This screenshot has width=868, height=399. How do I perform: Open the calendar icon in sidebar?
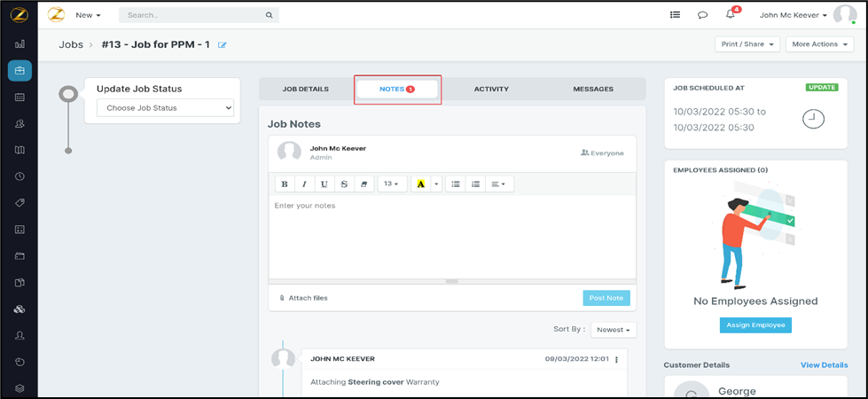[20, 98]
